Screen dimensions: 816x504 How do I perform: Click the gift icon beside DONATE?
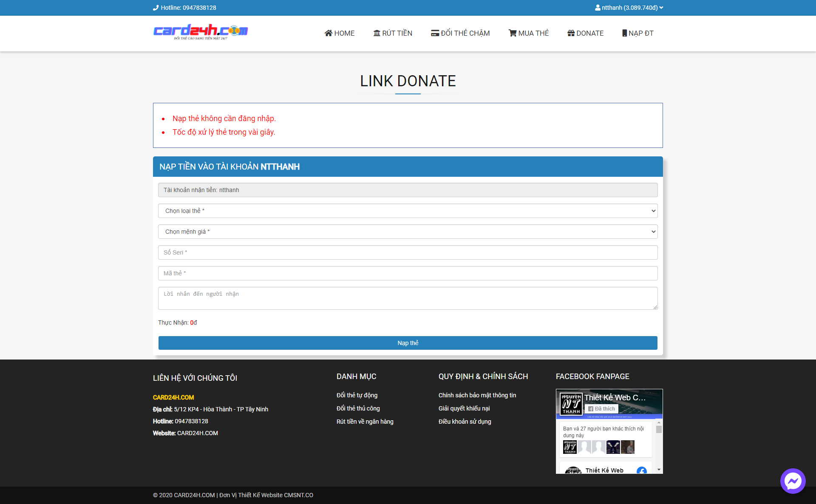571,33
